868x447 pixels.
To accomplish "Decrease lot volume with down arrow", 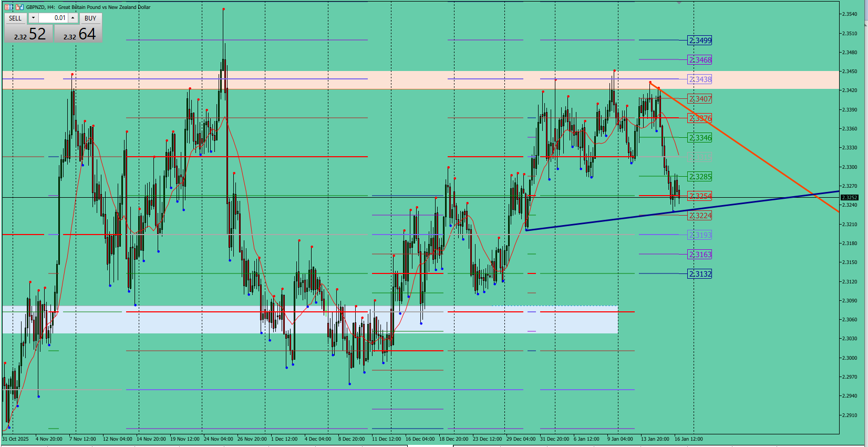I will (x=33, y=18).
